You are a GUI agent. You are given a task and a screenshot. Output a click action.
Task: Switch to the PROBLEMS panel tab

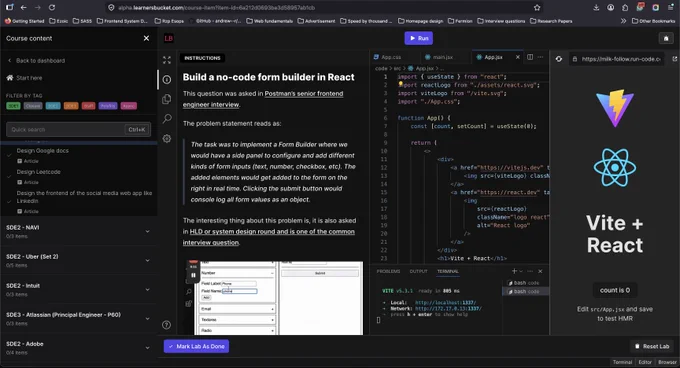388,271
